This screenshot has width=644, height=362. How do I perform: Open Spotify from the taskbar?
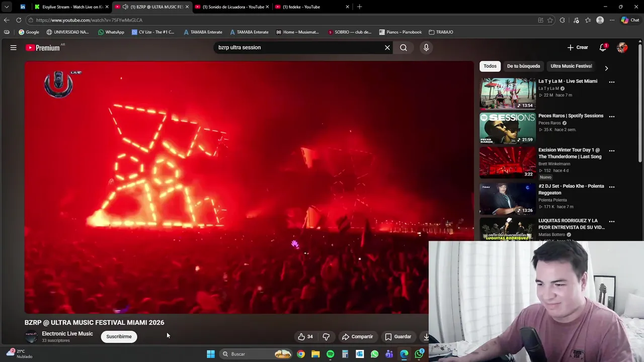330,354
